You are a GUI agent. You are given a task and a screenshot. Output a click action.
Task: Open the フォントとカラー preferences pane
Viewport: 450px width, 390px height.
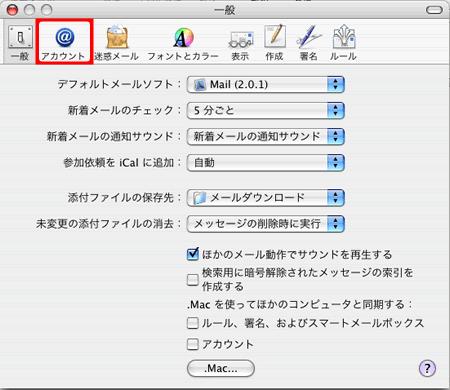point(183,43)
